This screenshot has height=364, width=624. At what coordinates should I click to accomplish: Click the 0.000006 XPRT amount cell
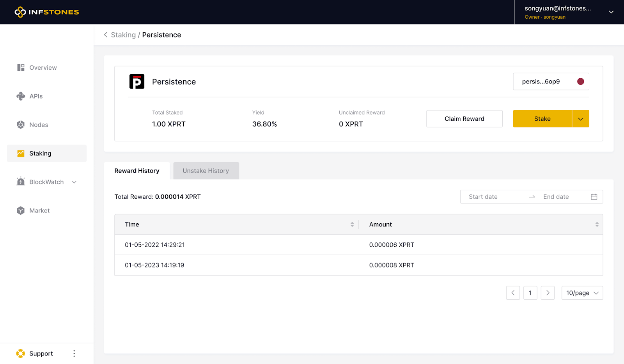point(392,245)
